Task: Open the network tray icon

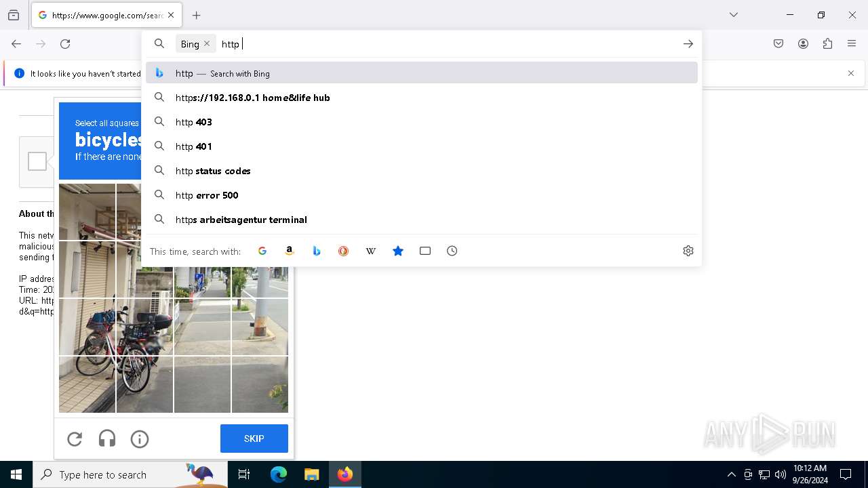Action: [764, 474]
